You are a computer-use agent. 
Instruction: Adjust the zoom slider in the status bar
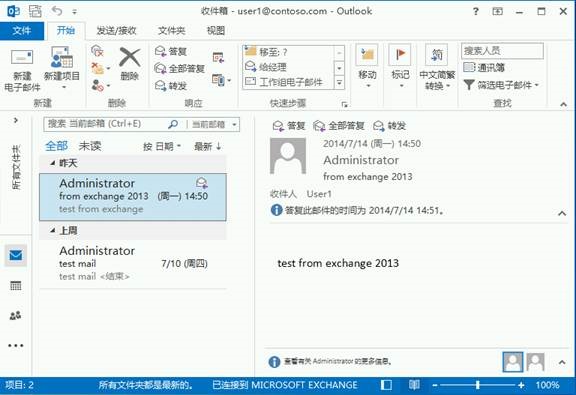coord(478,385)
